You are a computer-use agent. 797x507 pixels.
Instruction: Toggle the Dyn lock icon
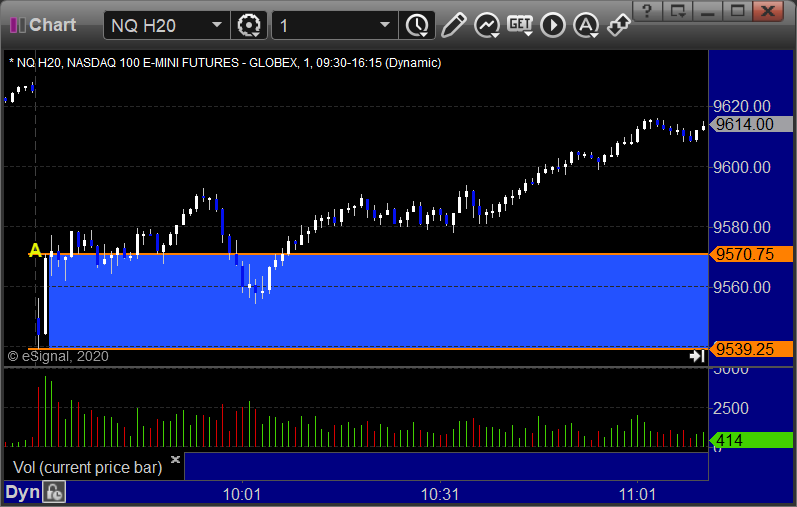[x=54, y=492]
